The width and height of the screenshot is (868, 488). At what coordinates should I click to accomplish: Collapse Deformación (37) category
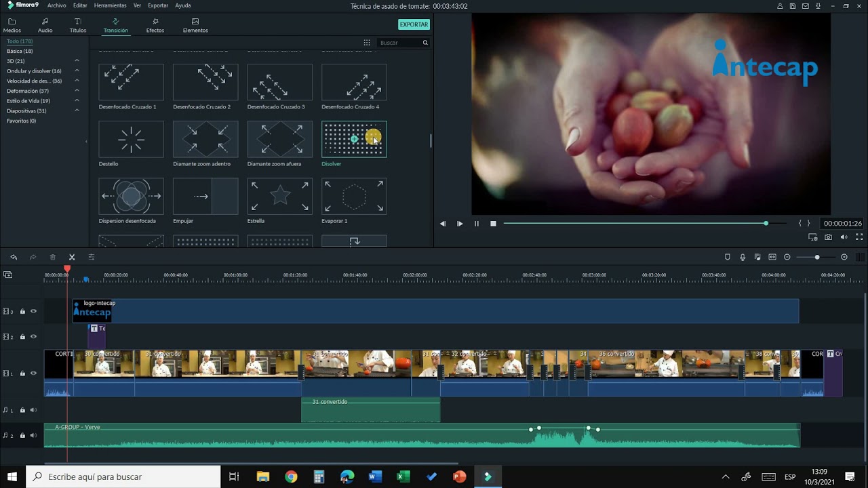coord(77,91)
